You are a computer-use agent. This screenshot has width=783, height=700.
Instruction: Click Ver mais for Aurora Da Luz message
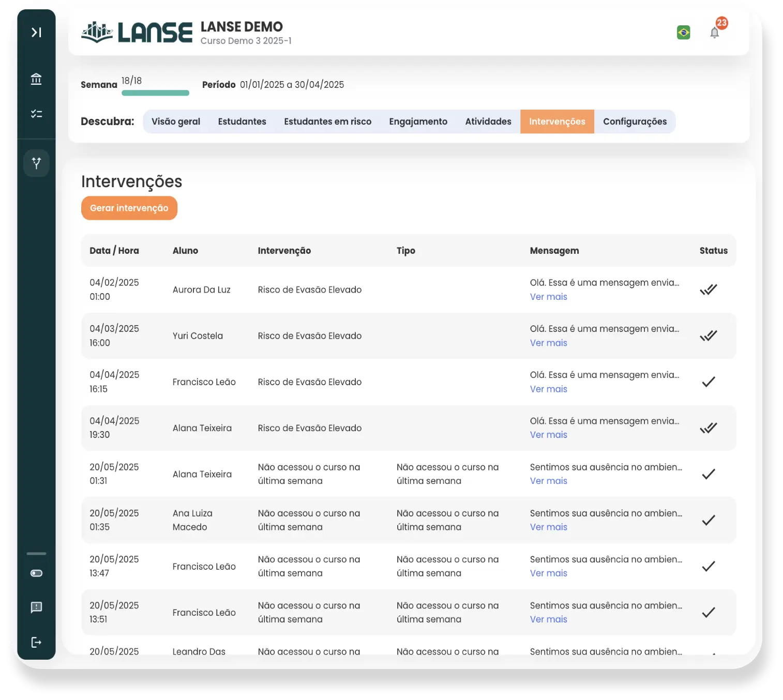point(548,297)
